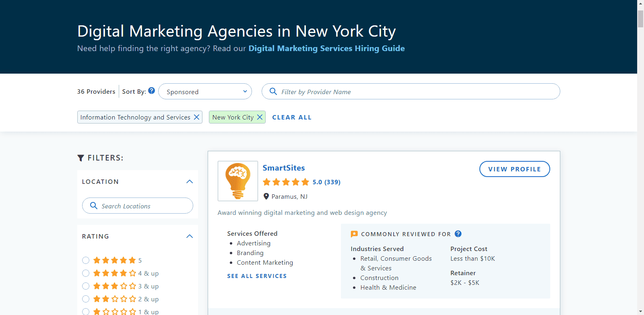Screen dimensions: 644x315
Task: Collapse the Location filter section
Action: (x=190, y=181)
